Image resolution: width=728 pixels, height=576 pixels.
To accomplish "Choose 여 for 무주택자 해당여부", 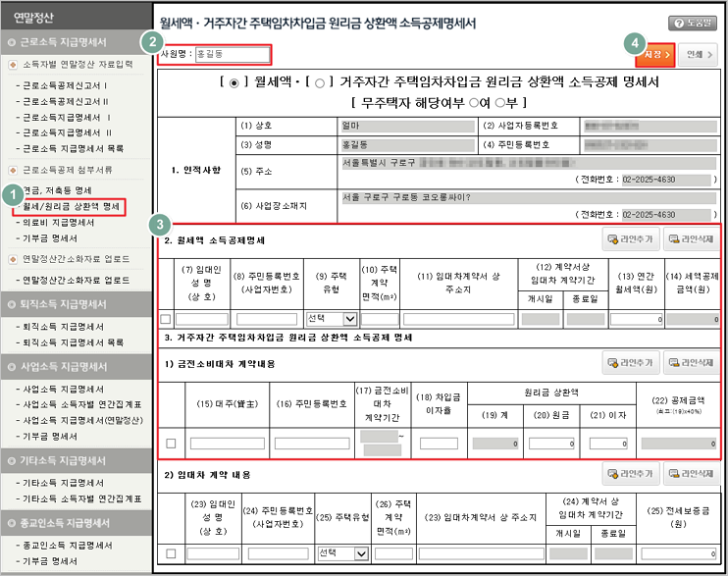I will (474, 103).
